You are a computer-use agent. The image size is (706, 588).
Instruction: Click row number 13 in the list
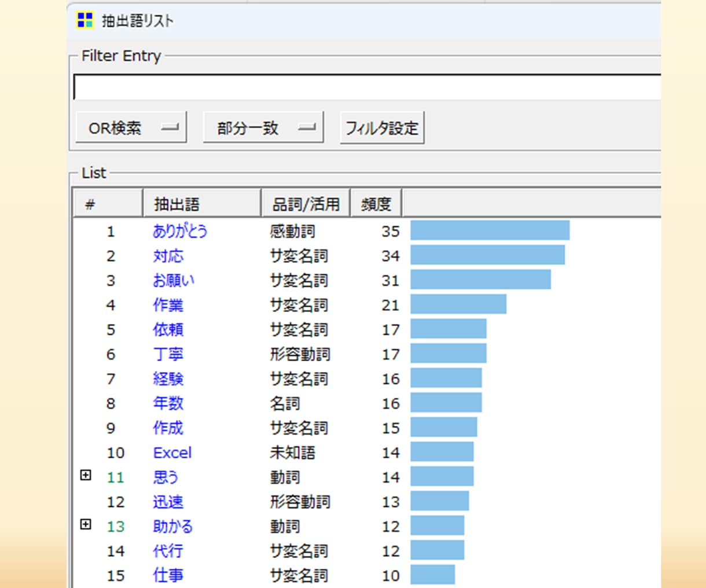pyautogui.click(x=116, y=527)
